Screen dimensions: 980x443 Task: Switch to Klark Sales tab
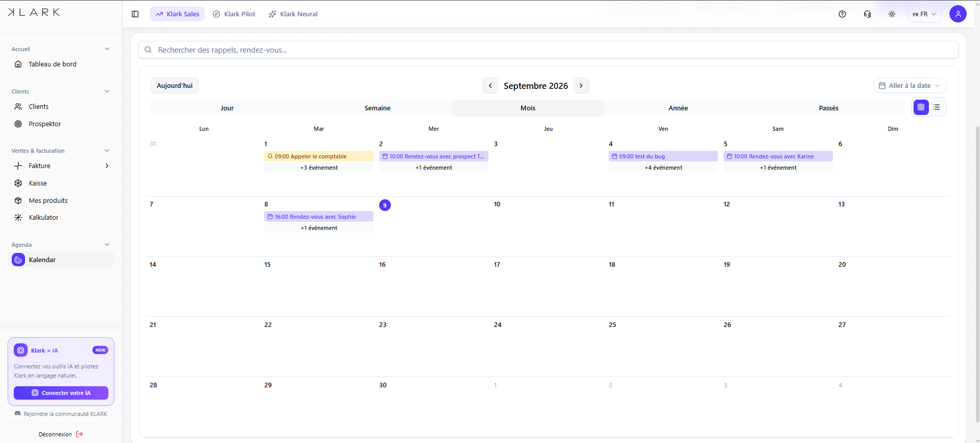point(177,14)
